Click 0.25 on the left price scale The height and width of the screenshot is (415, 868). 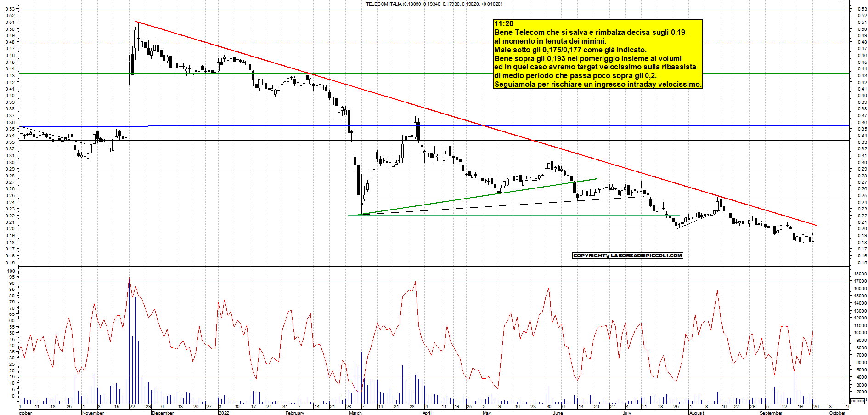10,195
